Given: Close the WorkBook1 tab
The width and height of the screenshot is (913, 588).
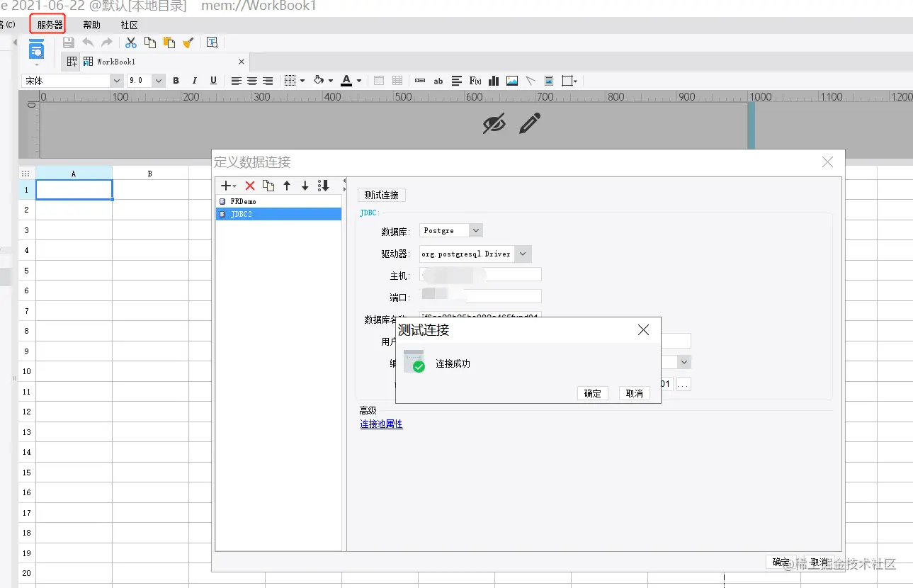Looking at the screenshot, I should point(242,62).
